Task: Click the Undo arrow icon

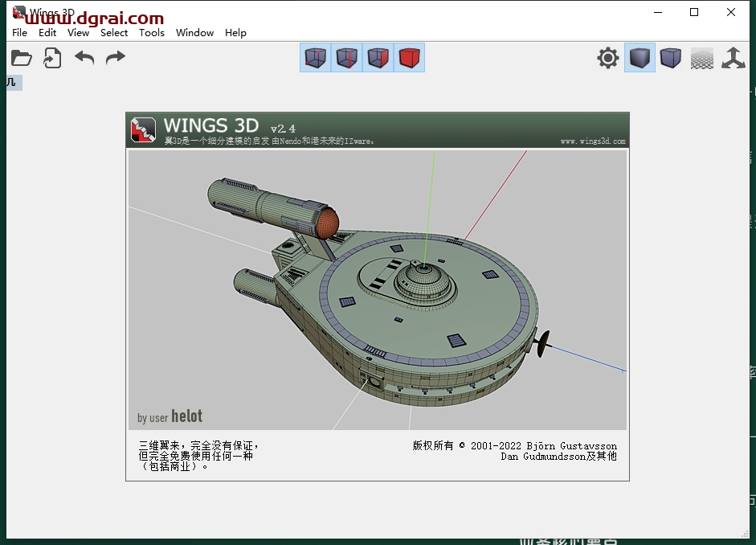Action: (84, 57)
